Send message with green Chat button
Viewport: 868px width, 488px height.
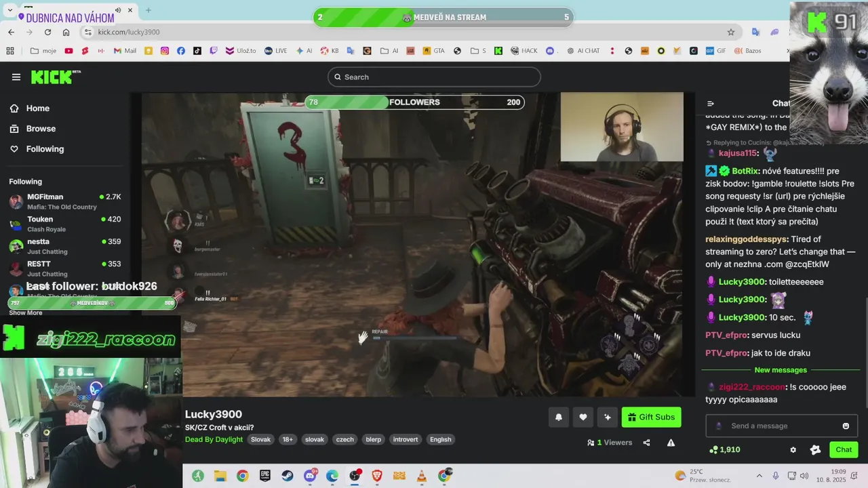point(844,449)
